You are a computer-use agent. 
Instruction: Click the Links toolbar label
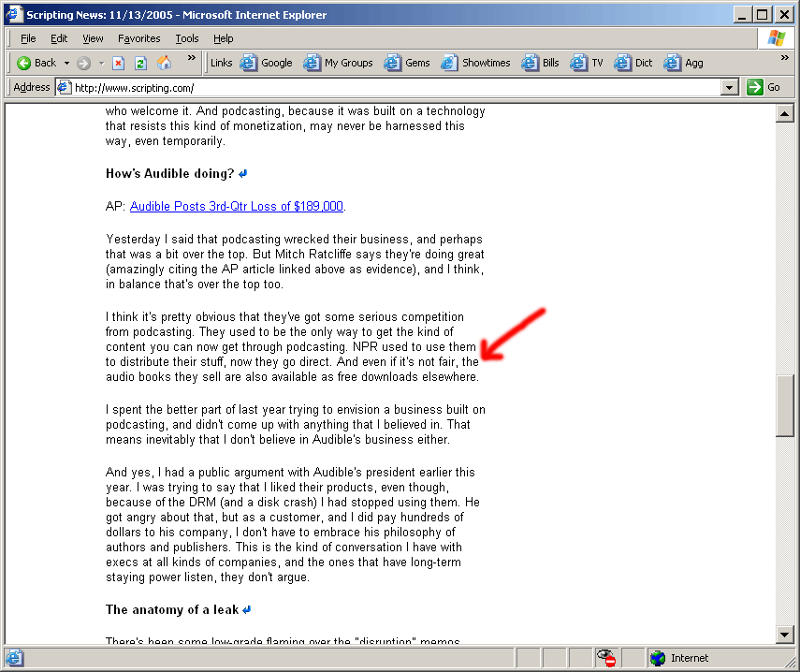221,63
